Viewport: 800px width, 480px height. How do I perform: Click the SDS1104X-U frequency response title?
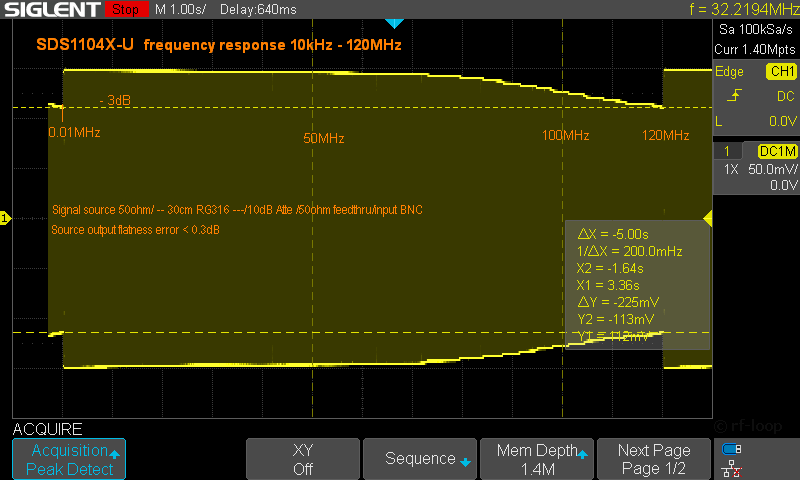pos(218,45)
